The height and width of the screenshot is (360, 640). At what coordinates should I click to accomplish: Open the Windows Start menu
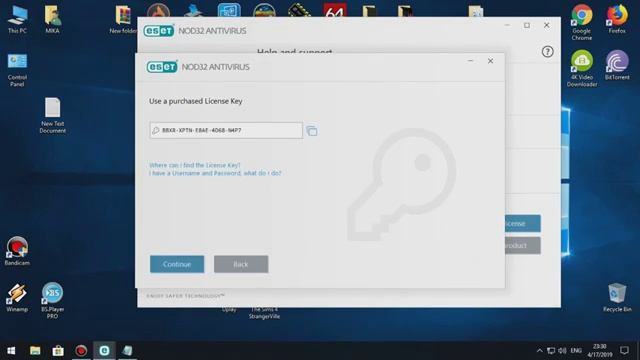pyautogui.click(x=11, y=351)
